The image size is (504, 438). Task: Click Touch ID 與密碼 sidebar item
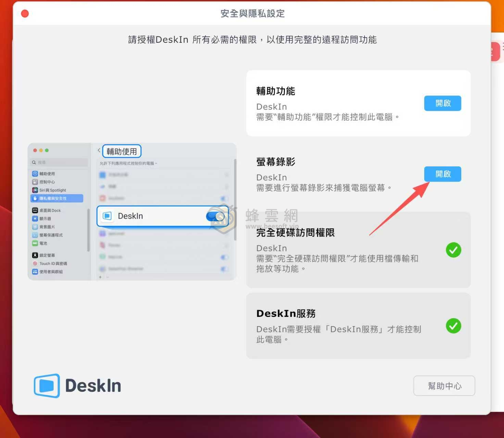(50, 263)
